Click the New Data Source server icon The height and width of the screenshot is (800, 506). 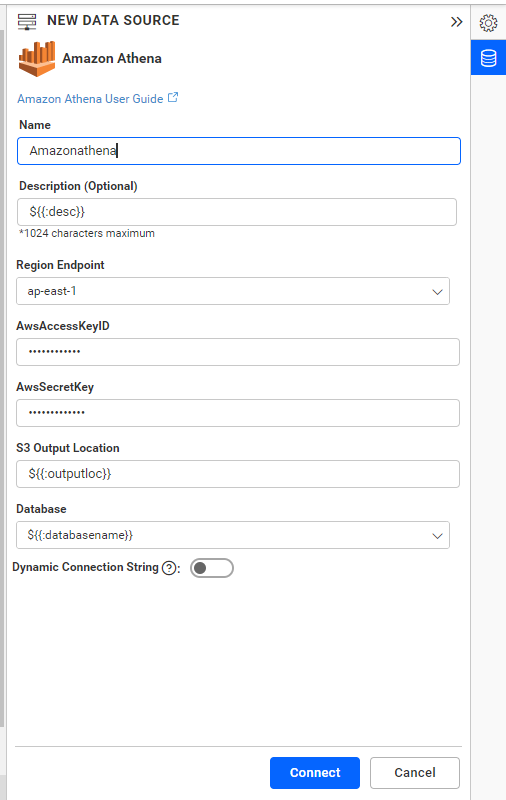tap(27, 21)
